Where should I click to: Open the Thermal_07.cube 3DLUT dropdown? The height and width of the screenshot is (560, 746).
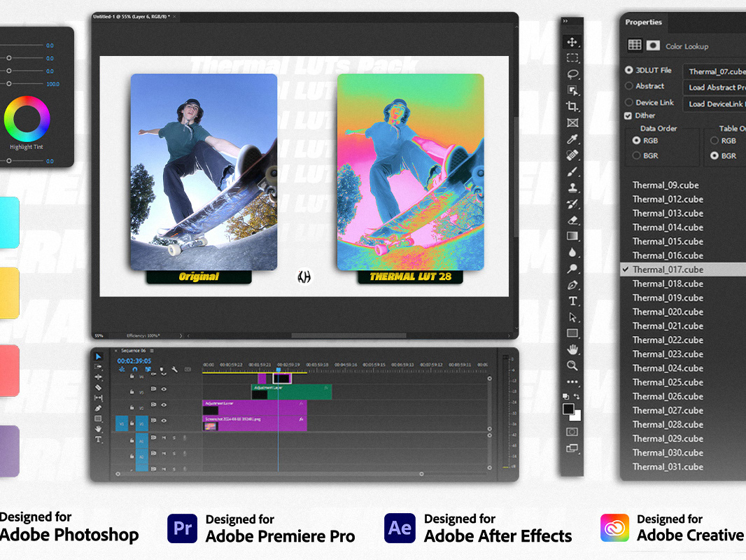tap(715, 71)
